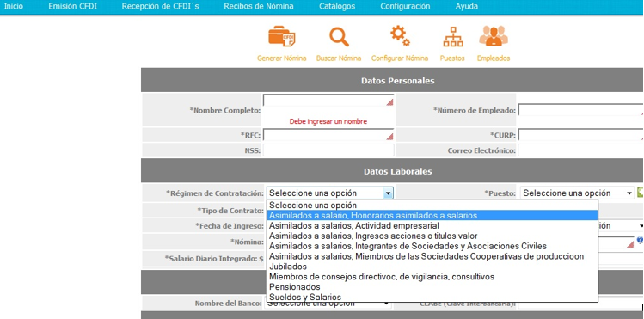Open the Configurar Nómina gears icon
The height and width of the screenshot is (319, 644).
tap(400, 36)
